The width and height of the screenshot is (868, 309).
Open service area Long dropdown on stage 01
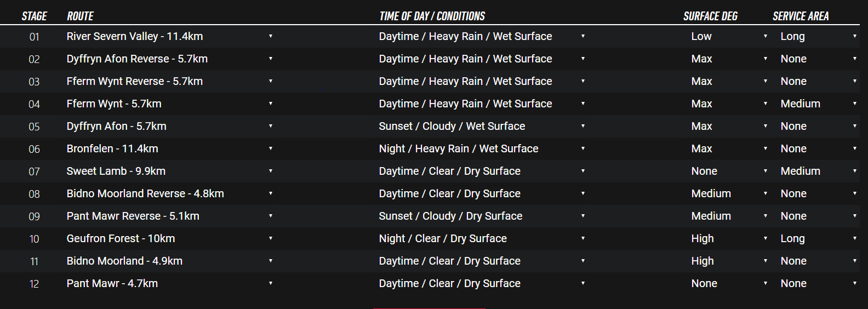click(819, 36)
